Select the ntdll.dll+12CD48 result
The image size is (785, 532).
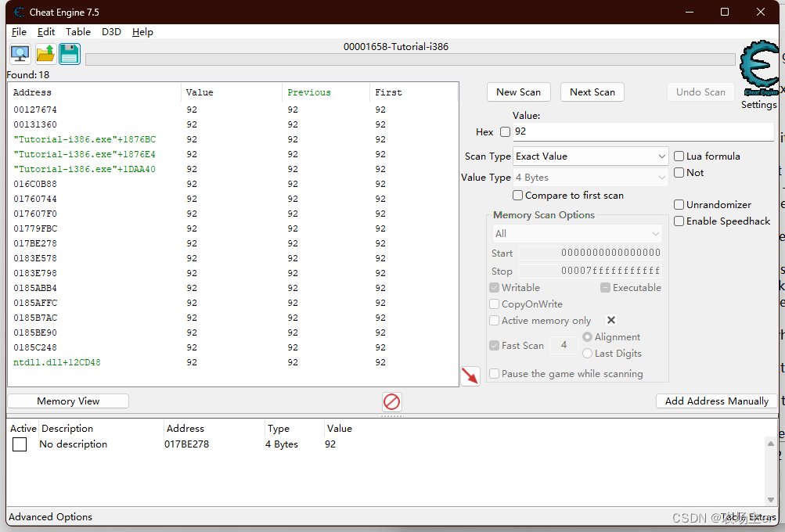pyautogui.click(x=57, y=362)
